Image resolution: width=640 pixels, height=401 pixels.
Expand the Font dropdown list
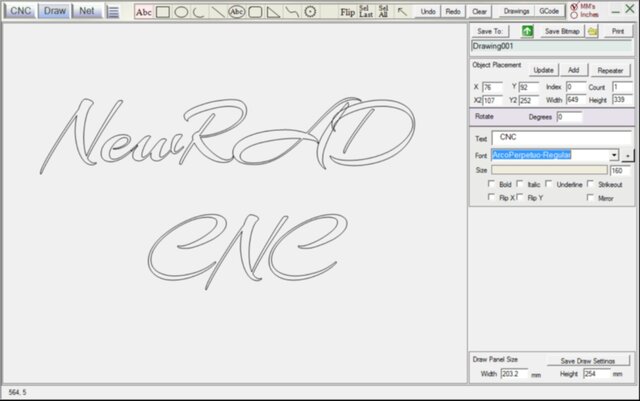(614, 156)
